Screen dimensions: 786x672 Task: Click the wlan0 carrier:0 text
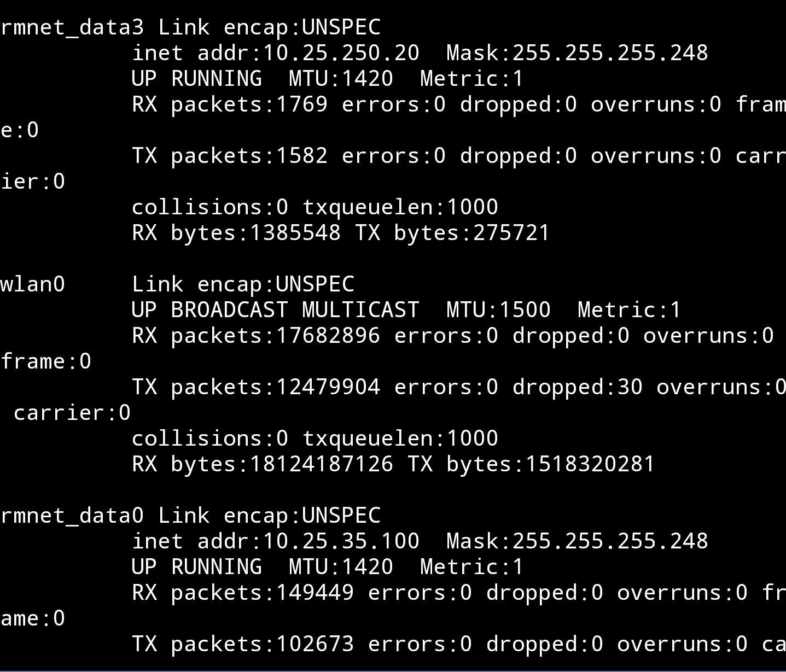pos(72,413)
